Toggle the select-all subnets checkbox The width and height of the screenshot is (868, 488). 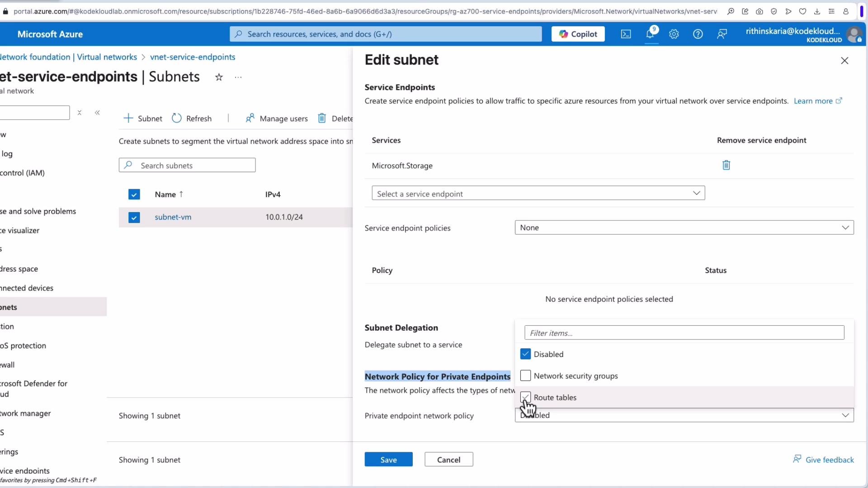coord(134,194)
